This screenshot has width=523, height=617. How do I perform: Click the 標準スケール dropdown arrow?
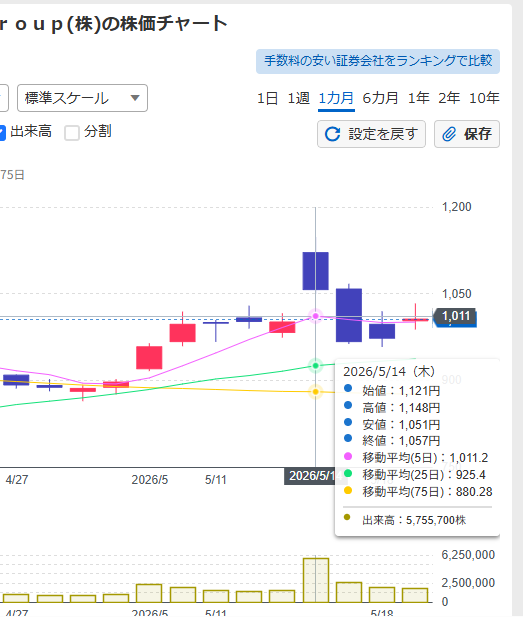click(x=135, y=98)
